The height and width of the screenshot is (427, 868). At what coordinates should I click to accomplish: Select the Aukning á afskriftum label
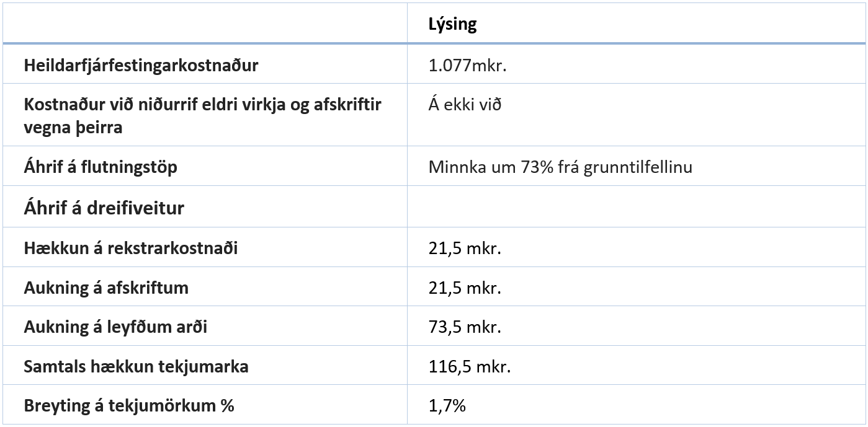[x=106, y=288]
